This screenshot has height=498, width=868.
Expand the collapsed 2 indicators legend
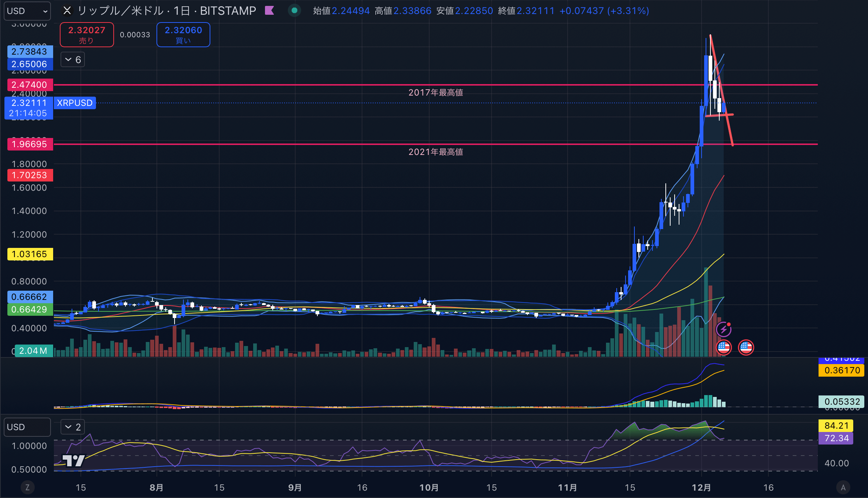73,427
